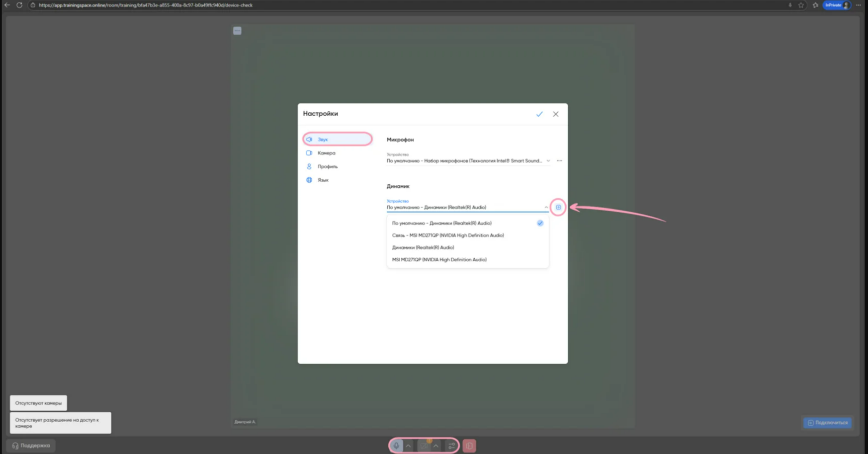Expand microphone options chevron in bottom toolbar
Viewport: 868px width, 454px height.
coord(408,446)
